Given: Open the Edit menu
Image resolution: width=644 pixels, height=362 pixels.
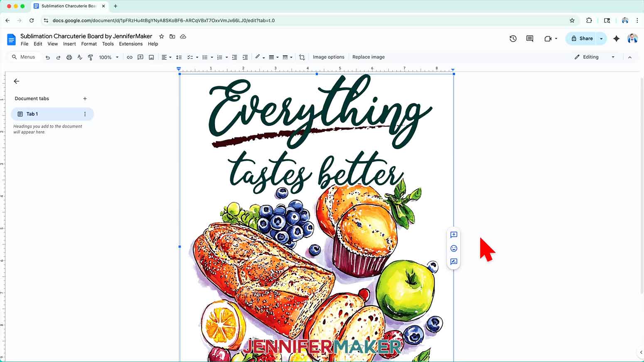Looking at the screenshot, I should point(38,44).
